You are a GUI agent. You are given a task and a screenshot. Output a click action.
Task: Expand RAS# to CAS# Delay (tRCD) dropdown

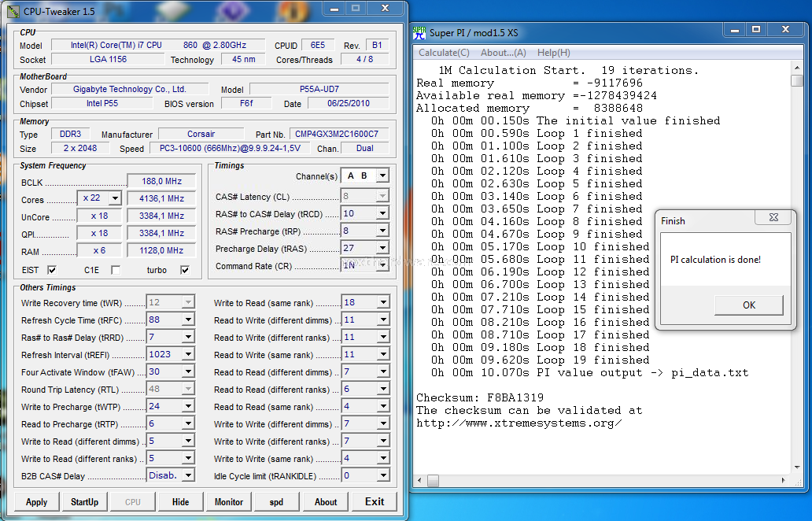click(x=382, y=213)
